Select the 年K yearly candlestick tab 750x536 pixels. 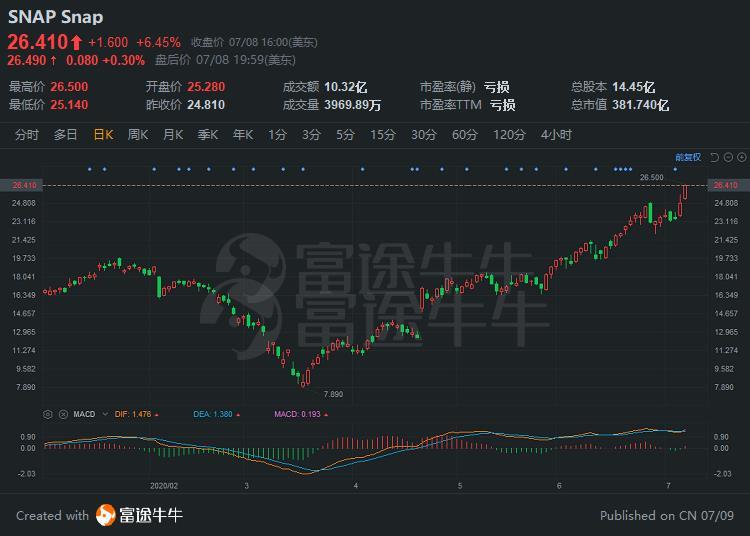click(243, 135)
